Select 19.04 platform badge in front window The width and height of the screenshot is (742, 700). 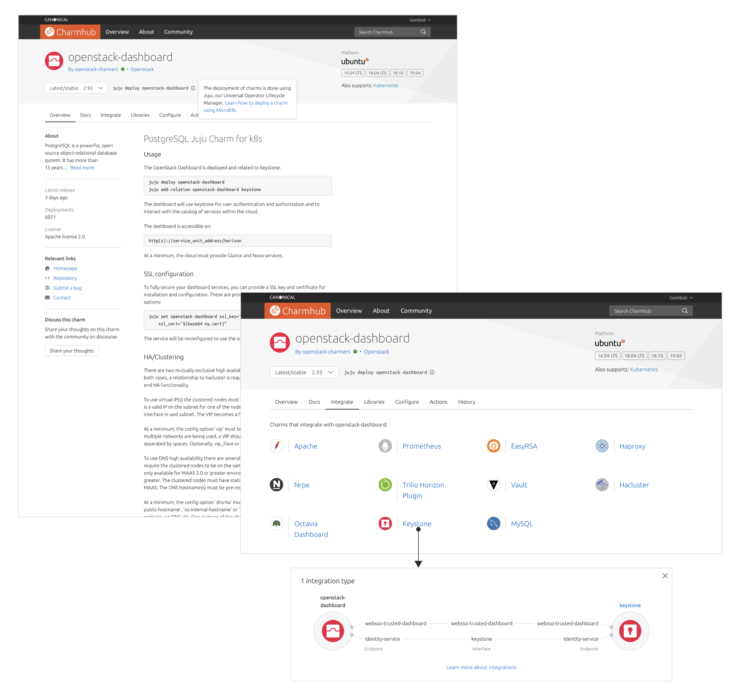676,356
